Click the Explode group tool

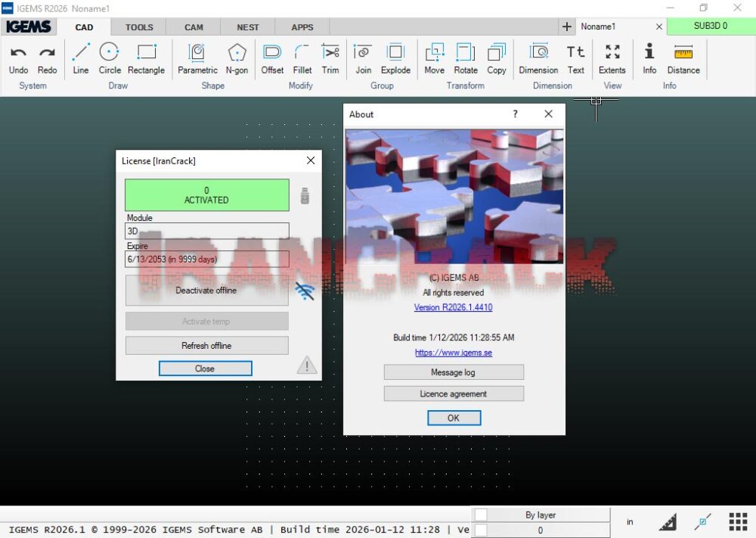395,58
